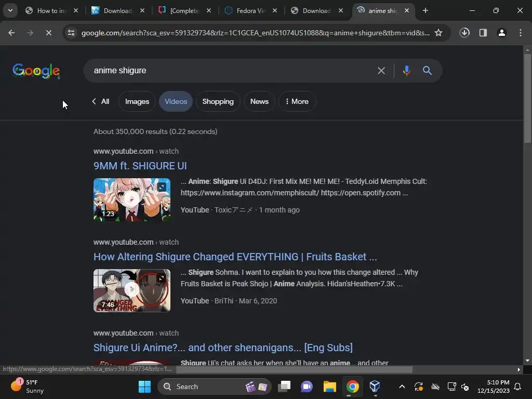Screen dimensions: 532x399
Task: Select the Images filter
Action: click(x=137, y=101)
